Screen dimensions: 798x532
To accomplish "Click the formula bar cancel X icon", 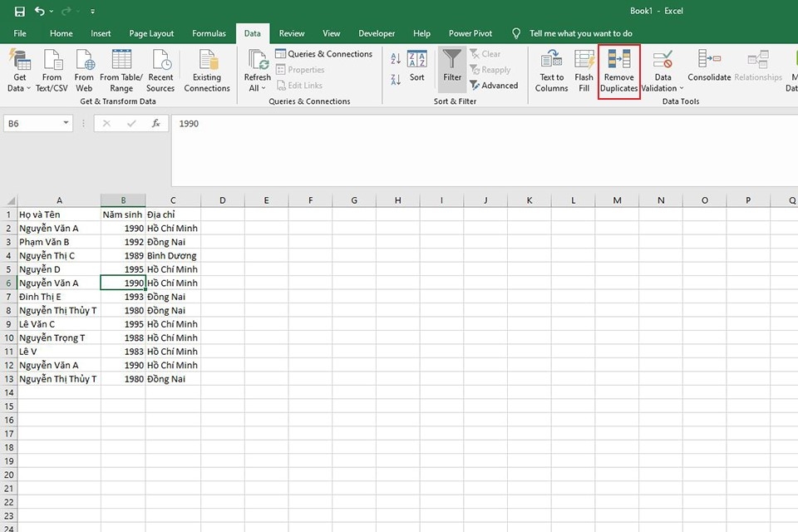I will [106, 123].
